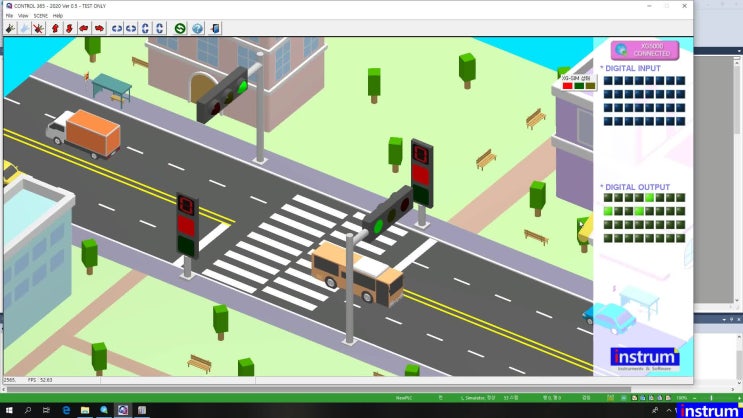Show hidden tray icons chevron
This screenshot has width=743, height=418.
pos(668,410)
